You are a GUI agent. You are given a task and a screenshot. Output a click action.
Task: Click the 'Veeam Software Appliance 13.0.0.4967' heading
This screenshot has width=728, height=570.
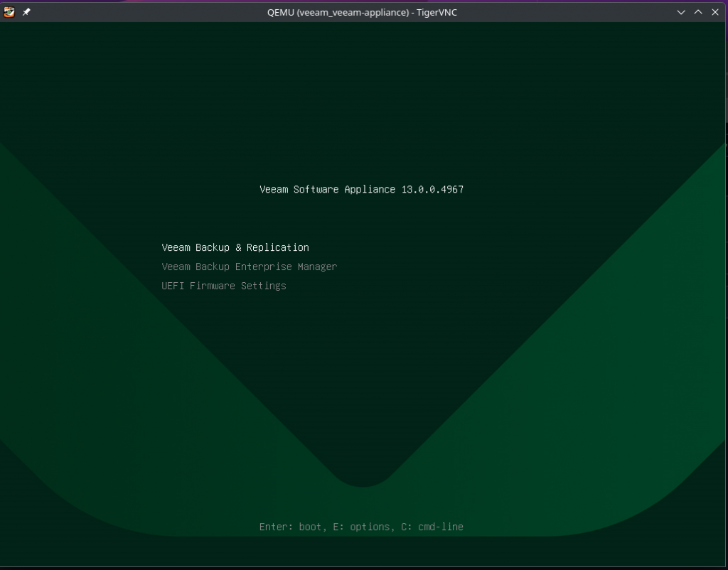pos(362,189)
